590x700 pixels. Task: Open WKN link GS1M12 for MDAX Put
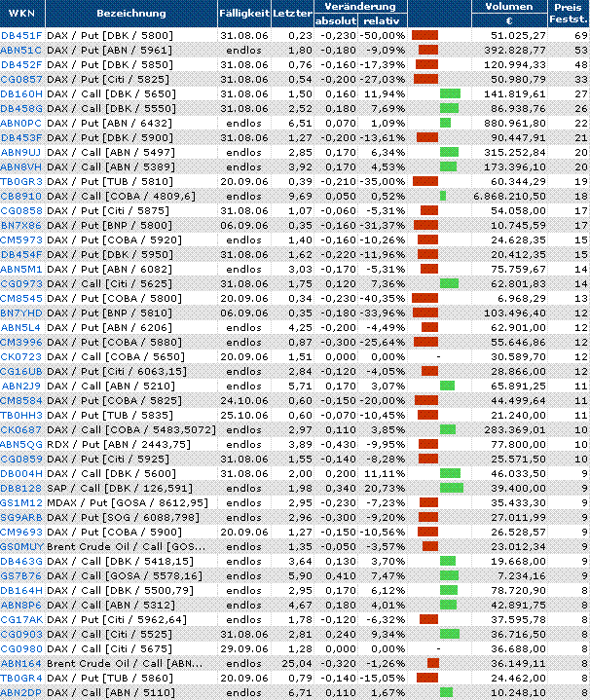[x=21, y=502]
